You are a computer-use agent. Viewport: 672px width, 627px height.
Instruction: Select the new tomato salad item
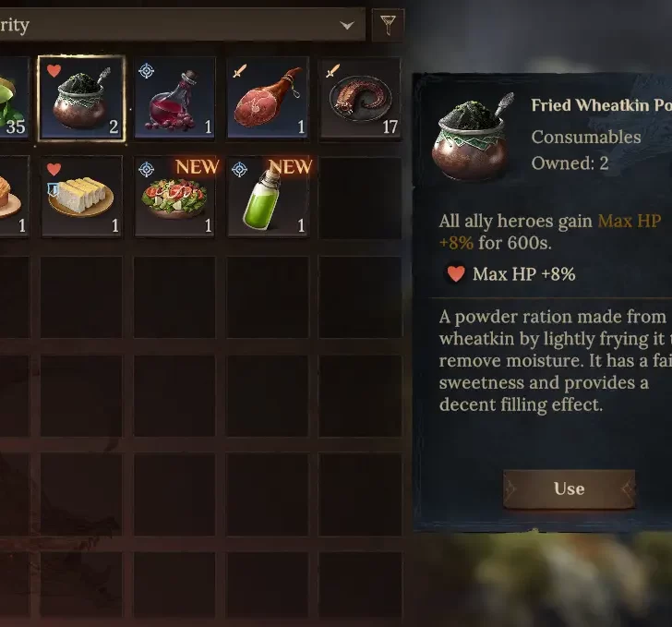(x=174, y=197)
